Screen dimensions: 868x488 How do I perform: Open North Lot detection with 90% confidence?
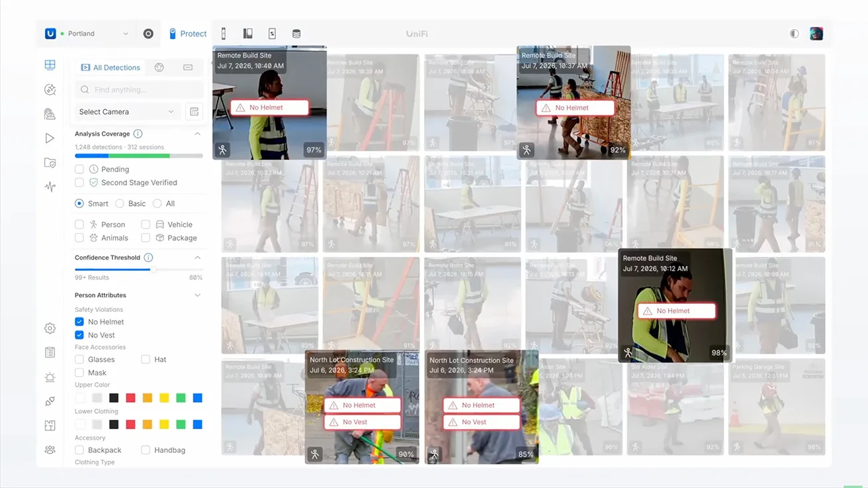(362, 407)
